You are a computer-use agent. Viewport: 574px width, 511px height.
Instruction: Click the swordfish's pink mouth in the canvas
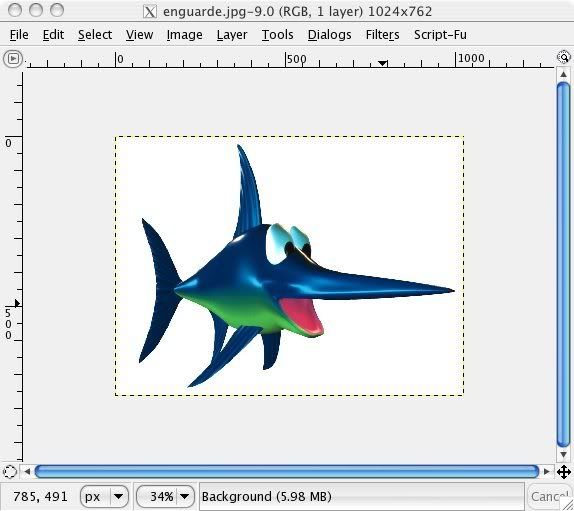click(x=302, y=317)
